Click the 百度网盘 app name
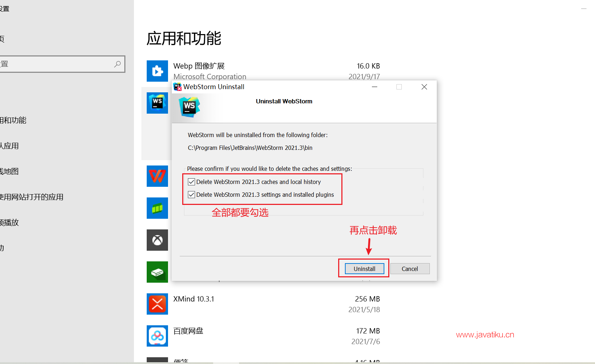Image resolution: width=595 pixels, height=364 pixels. (x=188, y=331)
